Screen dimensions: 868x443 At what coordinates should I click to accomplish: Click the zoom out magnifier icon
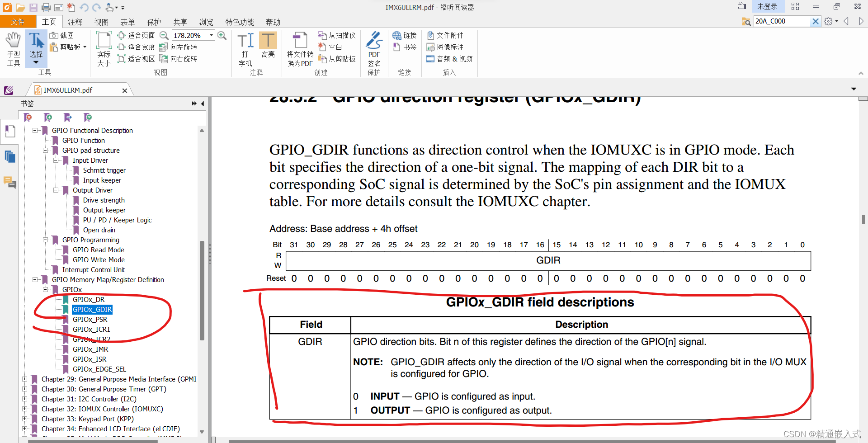(x=164, y=35)
